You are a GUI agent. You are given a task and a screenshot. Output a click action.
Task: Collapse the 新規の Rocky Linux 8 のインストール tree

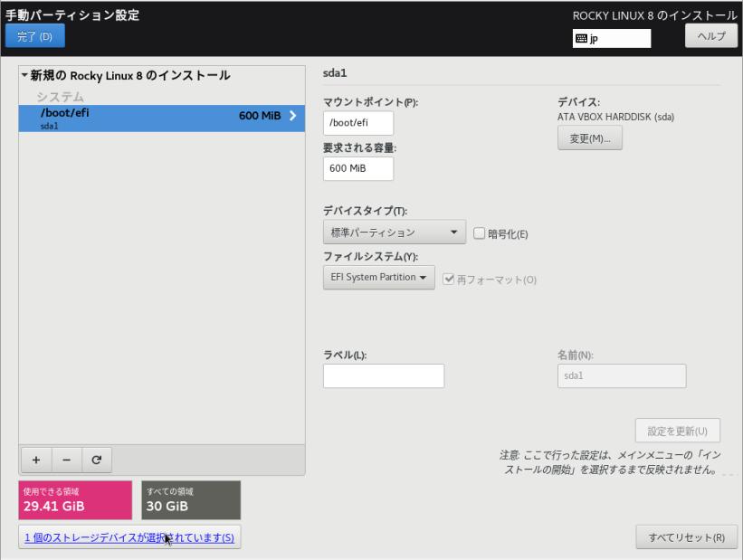24,75
